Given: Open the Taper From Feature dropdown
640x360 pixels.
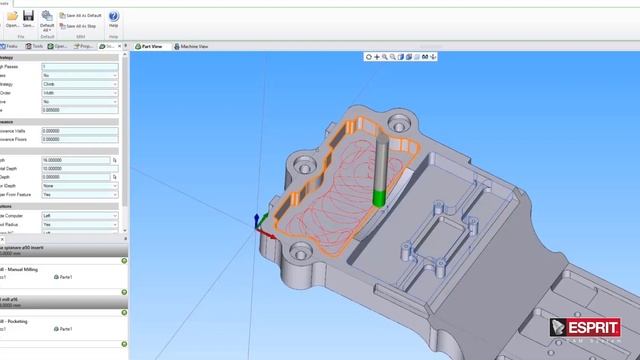Looking at the screenshot, I should [80, 195].
